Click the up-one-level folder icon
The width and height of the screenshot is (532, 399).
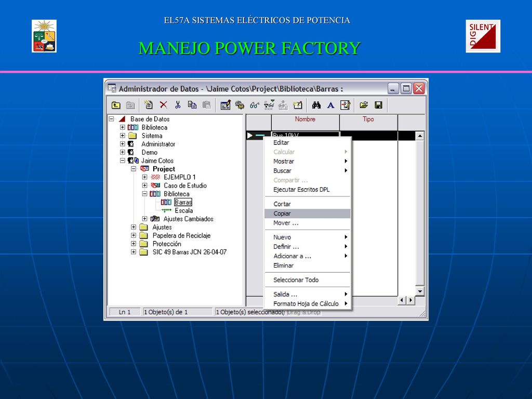tap(116, 105)
